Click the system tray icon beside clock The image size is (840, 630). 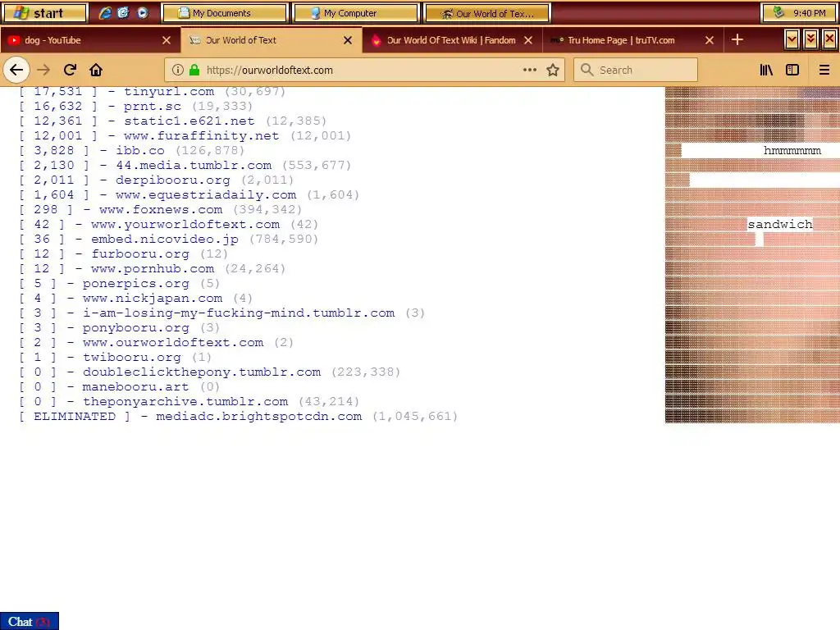[x=779, y=12]
